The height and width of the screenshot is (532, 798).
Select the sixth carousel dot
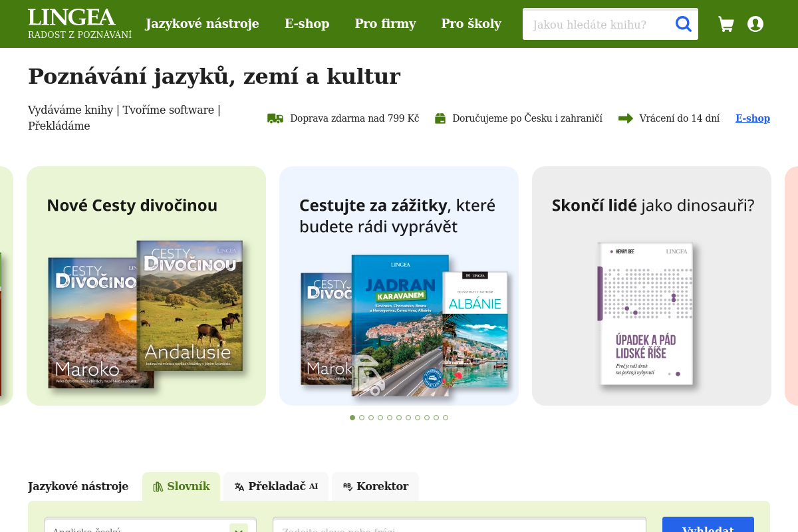click(399, 418)
